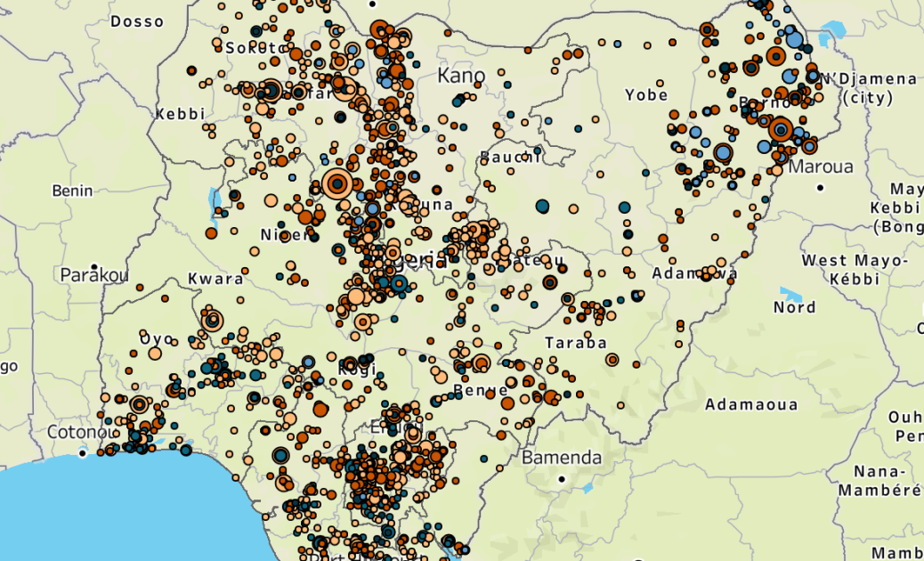Click the Adamaoua region label
The image size is (924, 561).
[751, 405]
